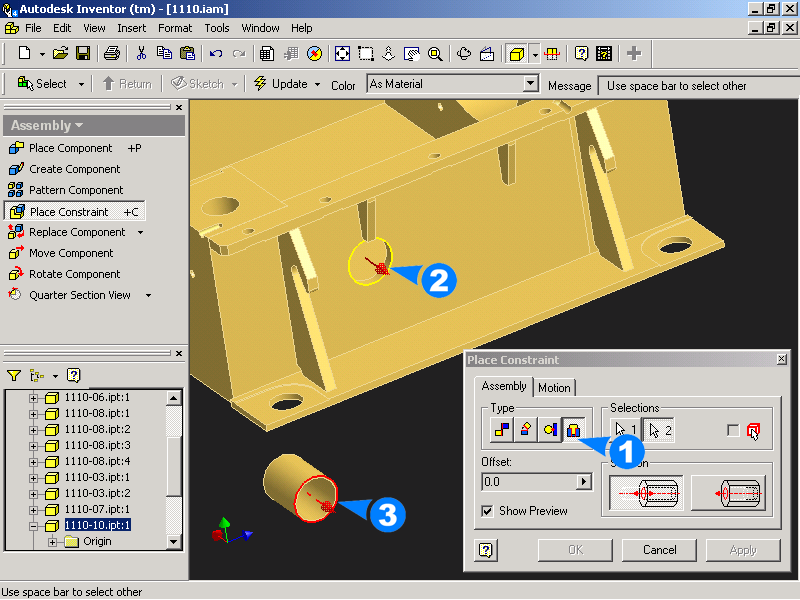Image resolution: width=800 pixels, height=600 pixels.
Task: Choose the Aligned insert solution
Action: (729, 493)
